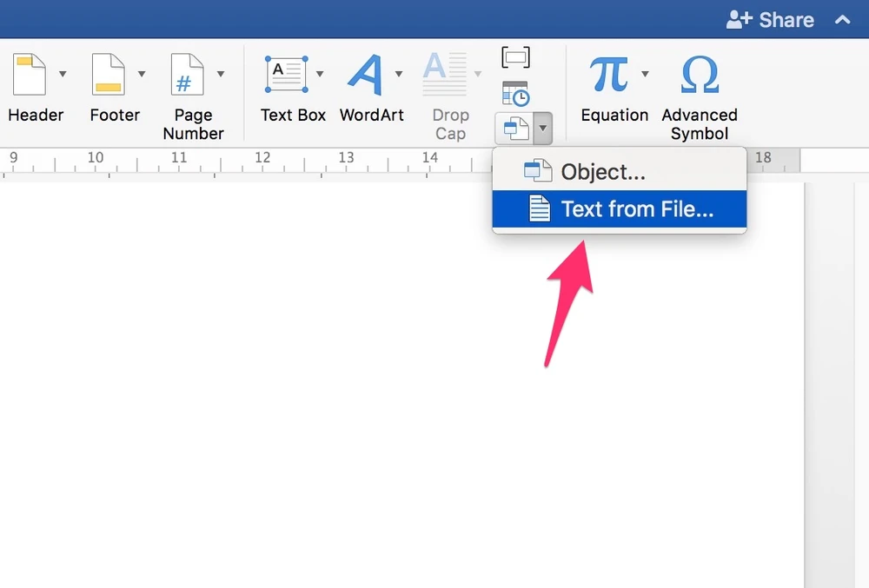
Task: Click the Share button
Action: tap(770, 20)
